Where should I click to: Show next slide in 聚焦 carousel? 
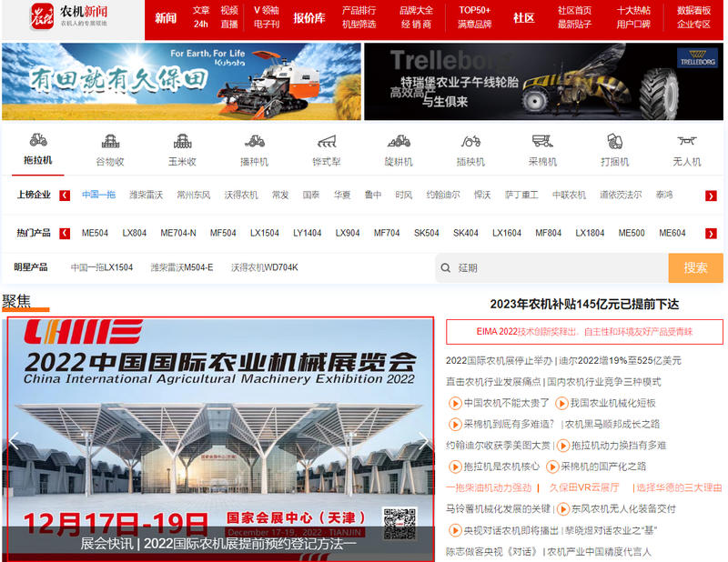click(x=423, y=441)
